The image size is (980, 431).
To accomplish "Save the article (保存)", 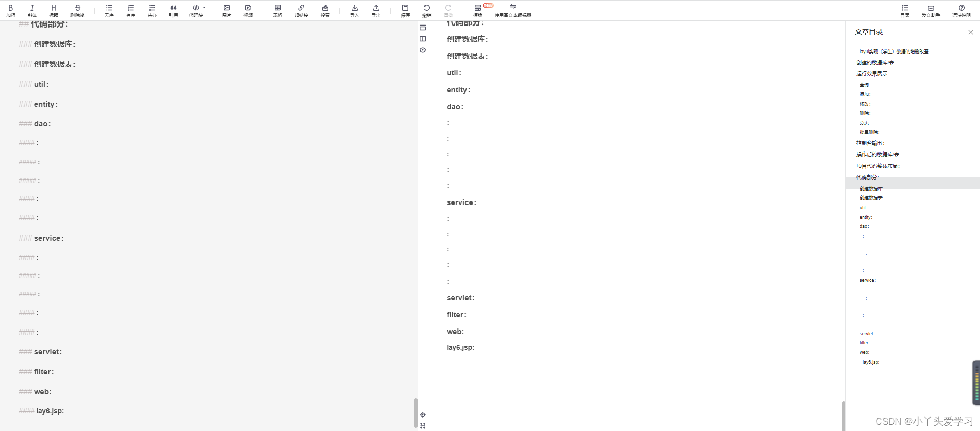I will 405,11.
